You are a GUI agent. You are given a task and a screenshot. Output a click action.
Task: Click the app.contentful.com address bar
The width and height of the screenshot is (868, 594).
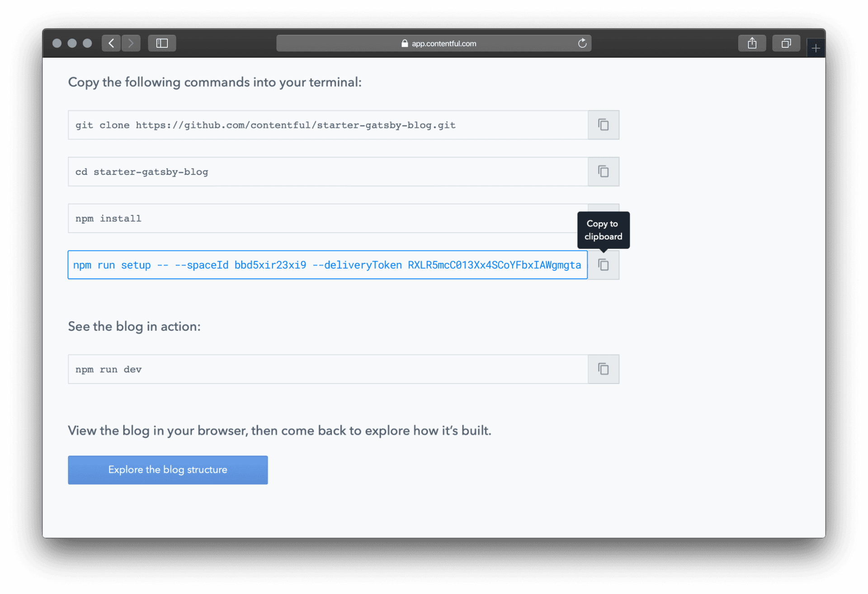443,43
